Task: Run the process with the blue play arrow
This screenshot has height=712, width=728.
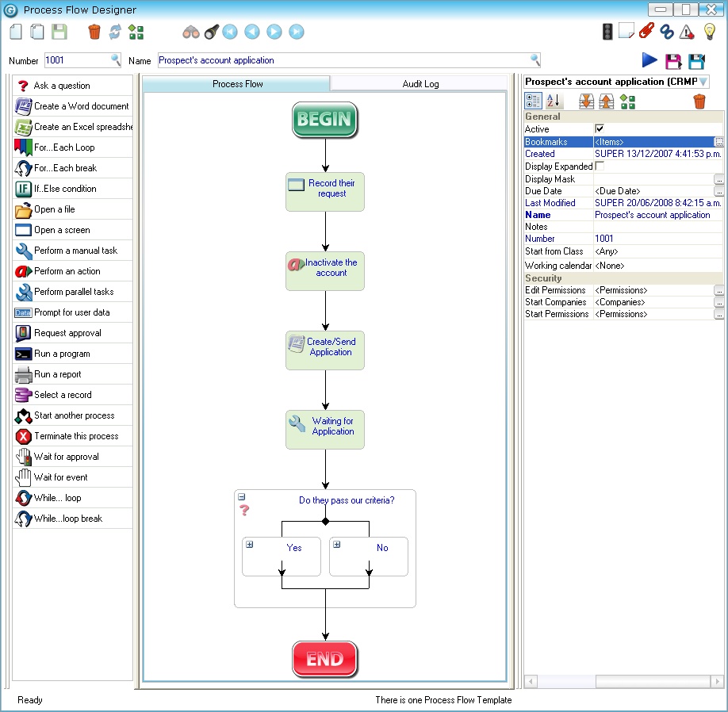Action: [x=649, y=59]
